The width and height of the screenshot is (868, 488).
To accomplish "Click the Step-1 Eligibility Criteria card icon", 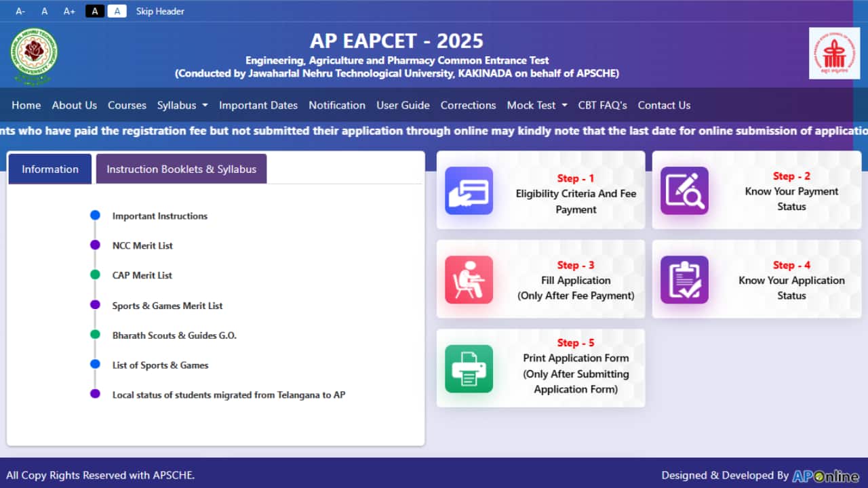I will click(x=469, y=191).
